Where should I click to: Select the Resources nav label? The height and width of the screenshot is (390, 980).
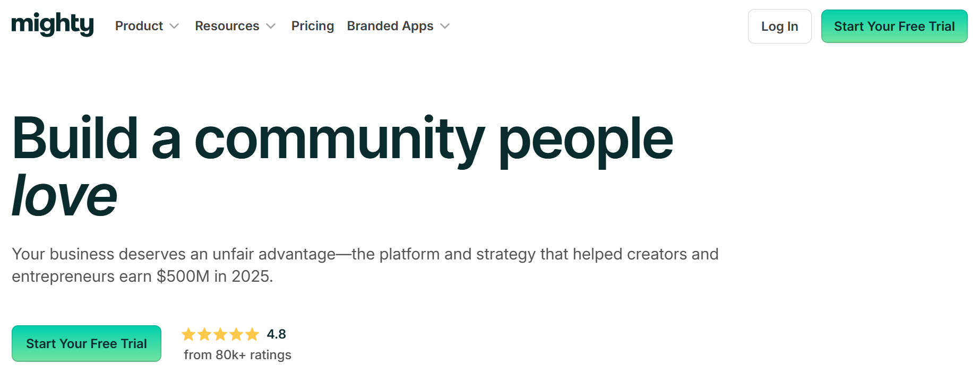pyautogui.click(x=227, y=25)
